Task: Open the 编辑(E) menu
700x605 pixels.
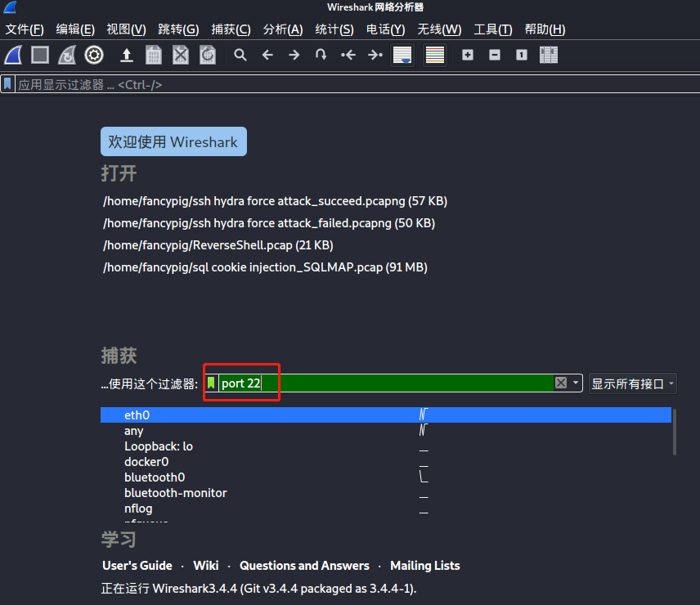Action: pos(75,29)
